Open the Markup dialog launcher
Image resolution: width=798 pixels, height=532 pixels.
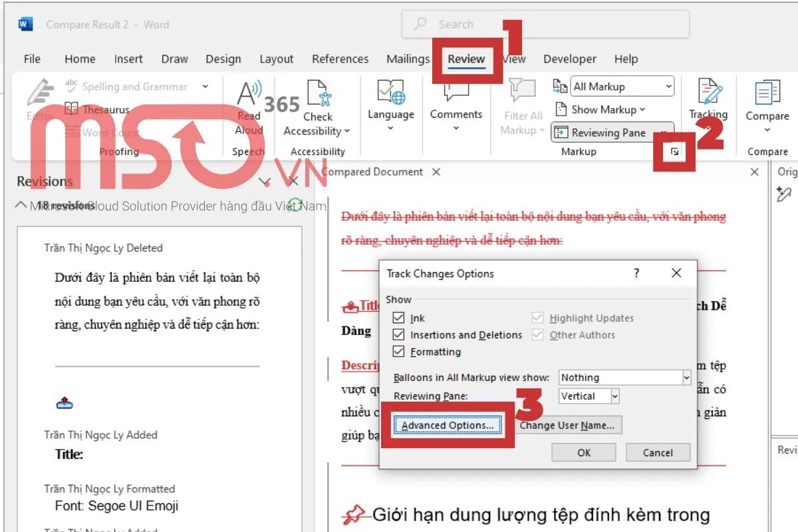click(675, 152)
